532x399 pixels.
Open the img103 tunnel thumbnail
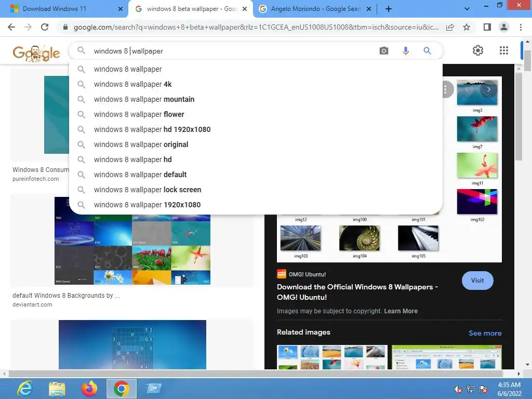[x=301, y=238]
